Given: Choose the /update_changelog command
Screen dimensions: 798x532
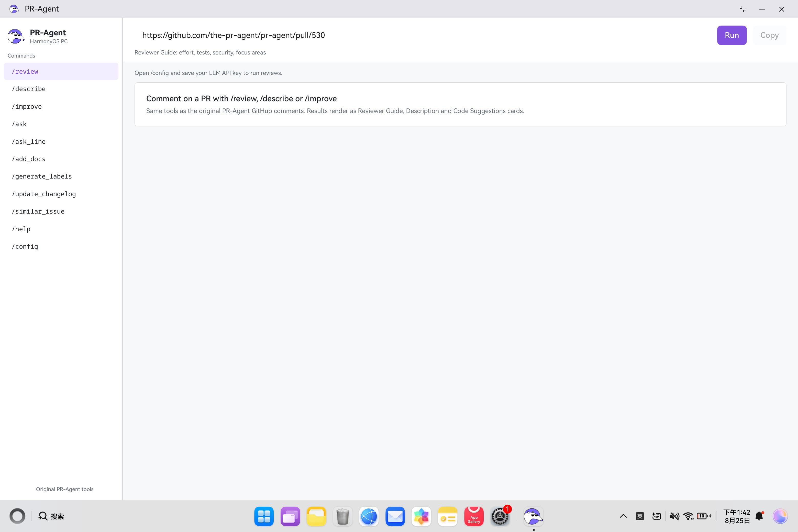Looking at the screenshot, I should click(x=61, y=194).
